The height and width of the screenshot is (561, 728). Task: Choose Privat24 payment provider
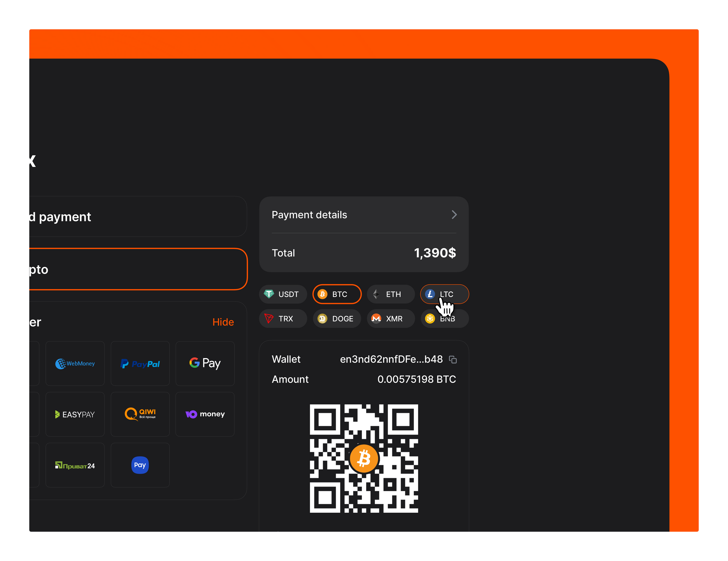coord(75,465)
